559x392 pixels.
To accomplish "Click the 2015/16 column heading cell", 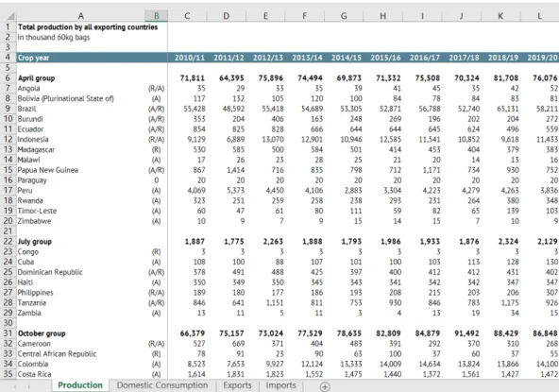I will coord(382,58).
